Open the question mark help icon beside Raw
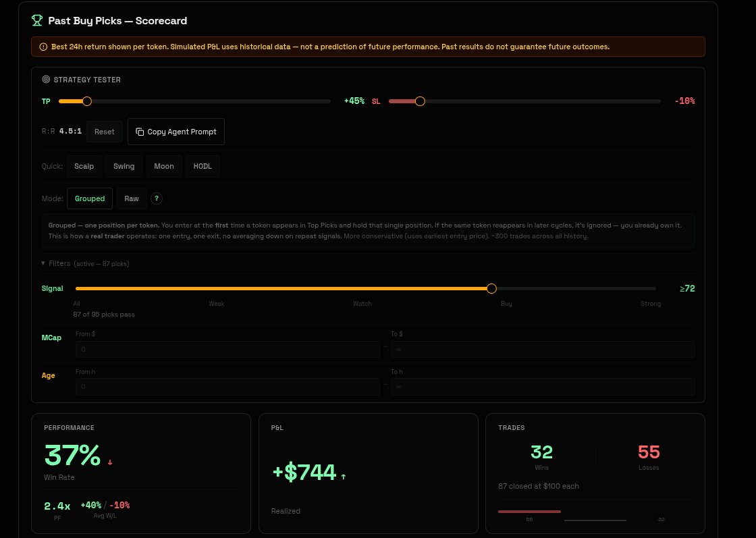Image resolution: width=756 pixels, height=538 pixels. pos(157,198)
